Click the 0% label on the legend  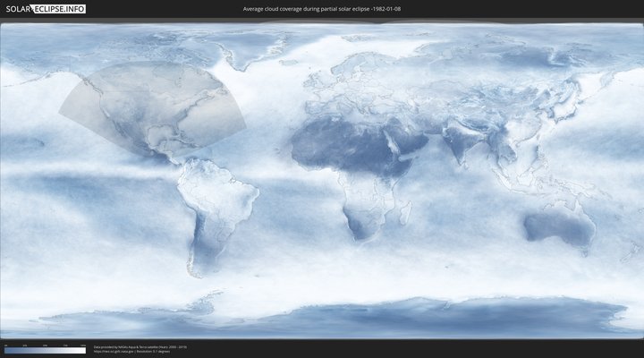tap(5, 345)
